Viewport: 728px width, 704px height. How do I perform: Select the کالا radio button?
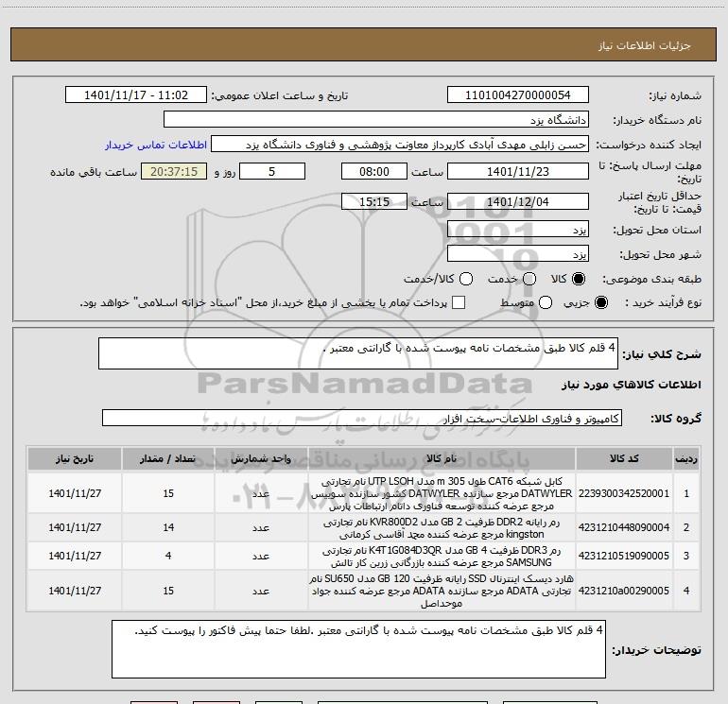(x=579, y=279)
